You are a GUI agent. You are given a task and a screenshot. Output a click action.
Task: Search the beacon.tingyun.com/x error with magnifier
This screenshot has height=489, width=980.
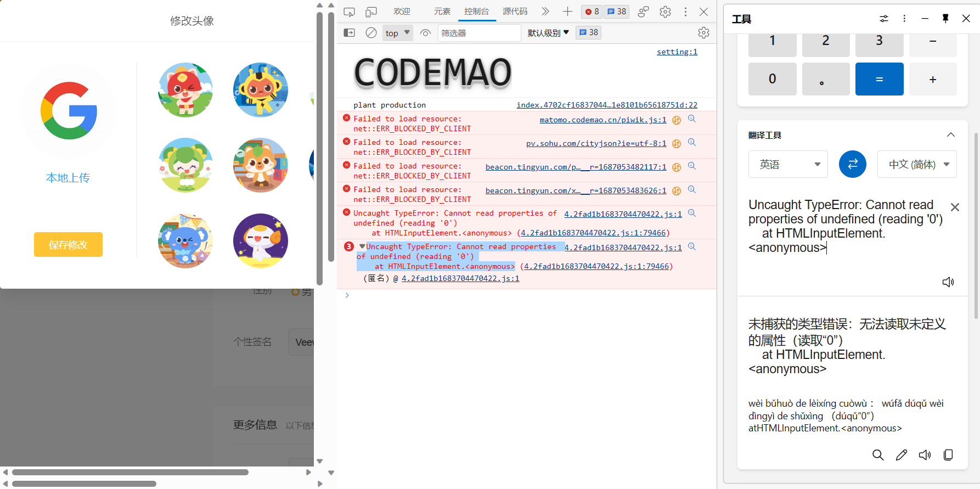(x=692, y=189)
